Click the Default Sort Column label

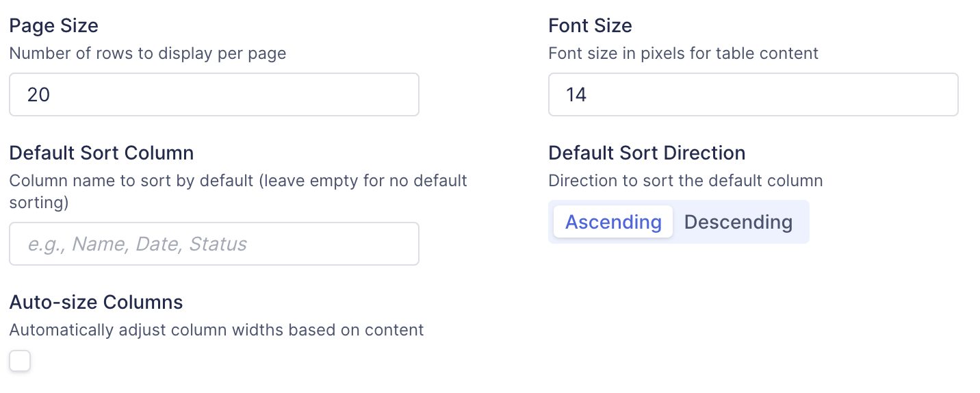(101, 153)
